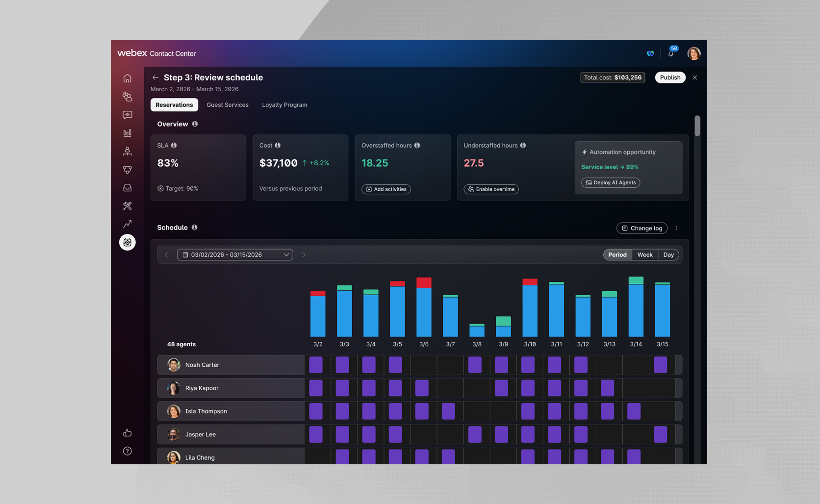Switch to the Guest Services tab

[x=227, y=105]
